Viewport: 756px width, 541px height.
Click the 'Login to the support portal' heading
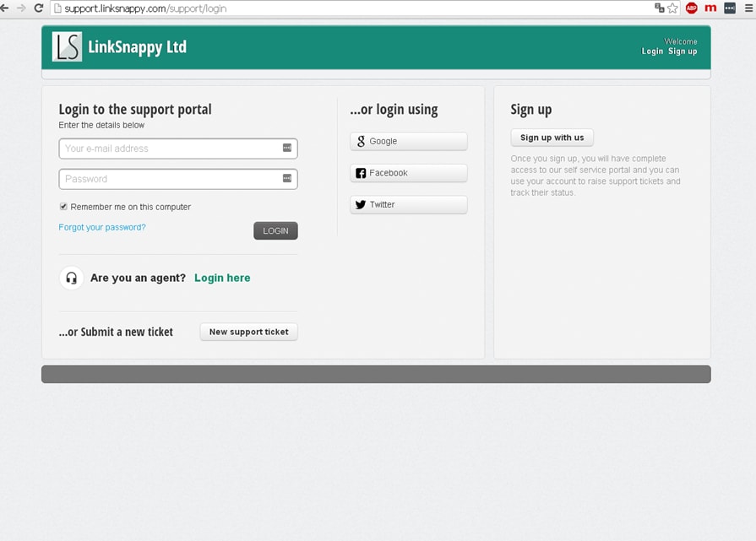point(135,110)
